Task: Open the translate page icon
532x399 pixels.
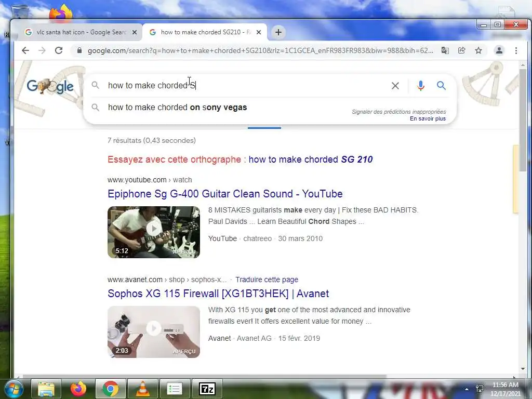Action: [x=445, y=50]
